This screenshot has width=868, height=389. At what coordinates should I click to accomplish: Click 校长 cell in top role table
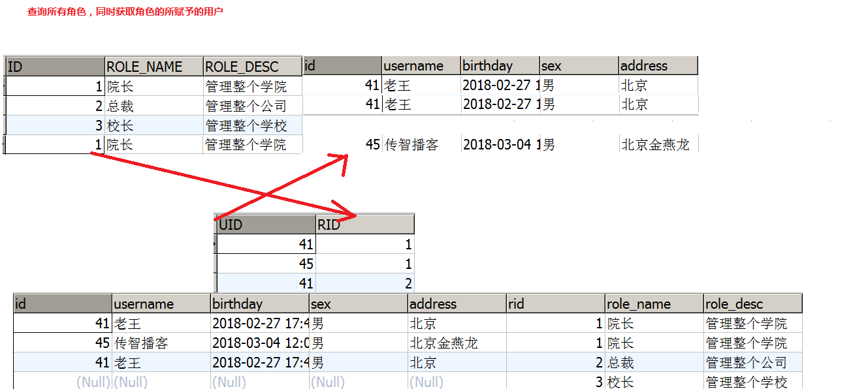(x=154, y=125)
